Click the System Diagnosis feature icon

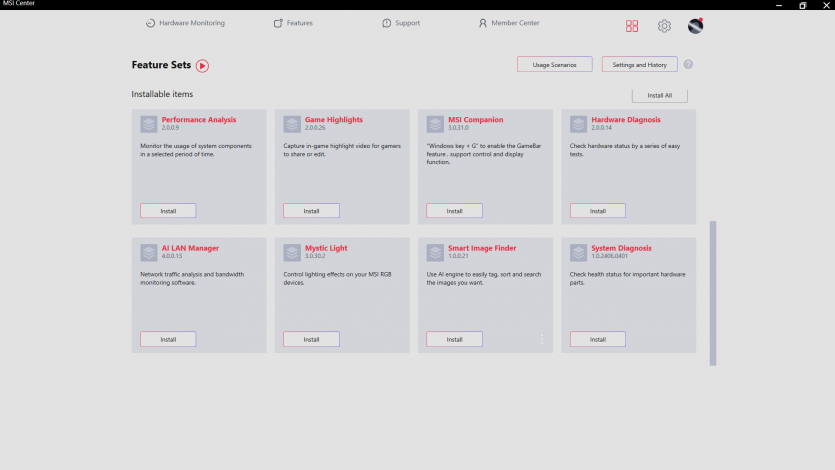pyautogui.click(x=578, y=252)
